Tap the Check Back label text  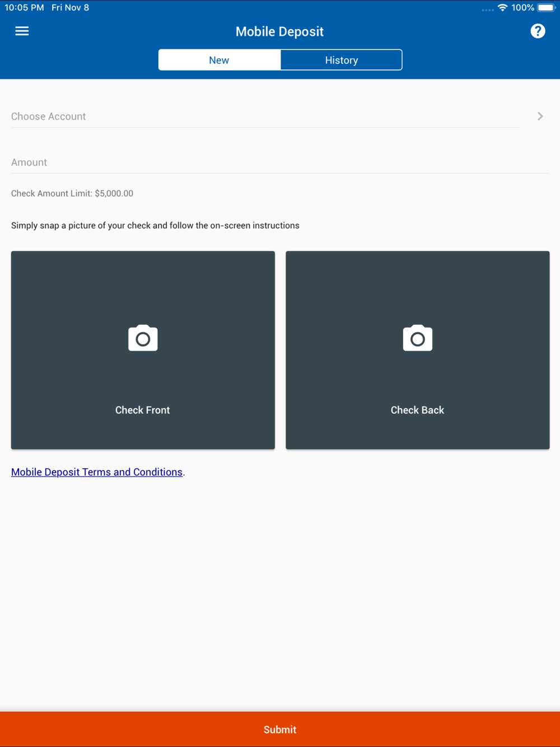[x=417, y=410]
